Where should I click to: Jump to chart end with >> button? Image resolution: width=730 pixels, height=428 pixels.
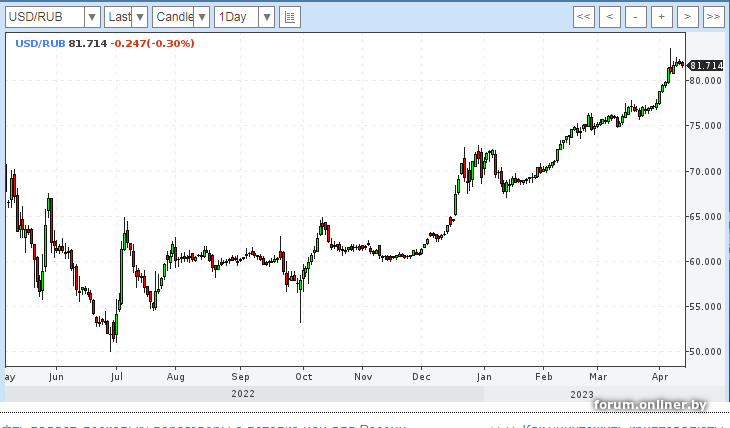click(713, 17)
